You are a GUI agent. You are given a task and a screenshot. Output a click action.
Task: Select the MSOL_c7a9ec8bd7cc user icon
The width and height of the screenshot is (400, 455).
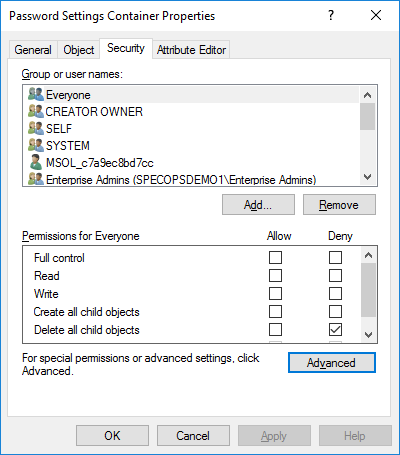[36, 162]
